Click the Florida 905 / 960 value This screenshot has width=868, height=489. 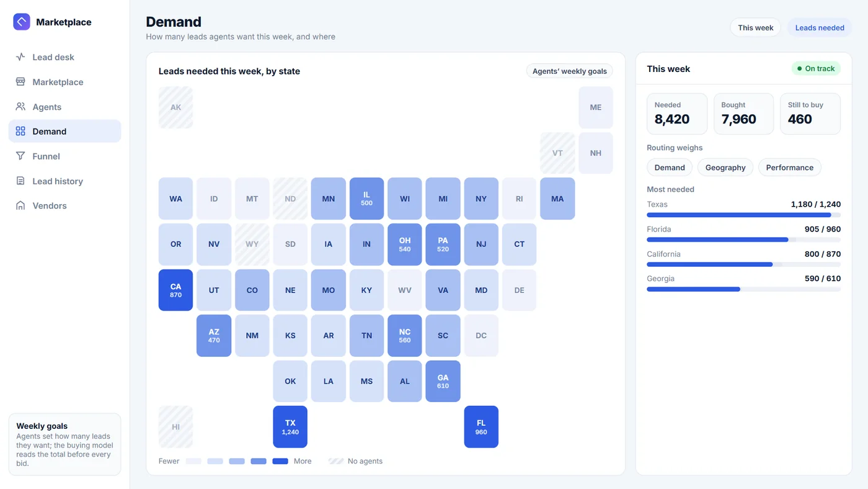click(822, 229)
